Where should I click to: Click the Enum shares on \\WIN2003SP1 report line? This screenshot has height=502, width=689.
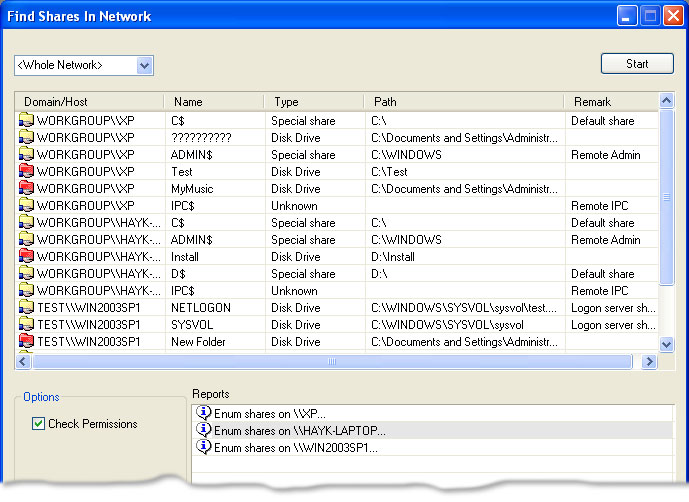point(296,448)
